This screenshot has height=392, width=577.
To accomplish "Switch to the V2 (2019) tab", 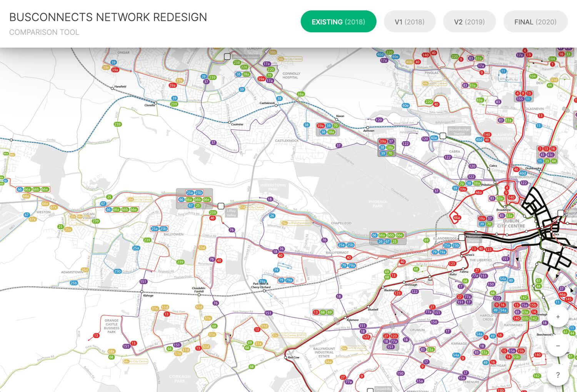I will [x=469, y=22].
